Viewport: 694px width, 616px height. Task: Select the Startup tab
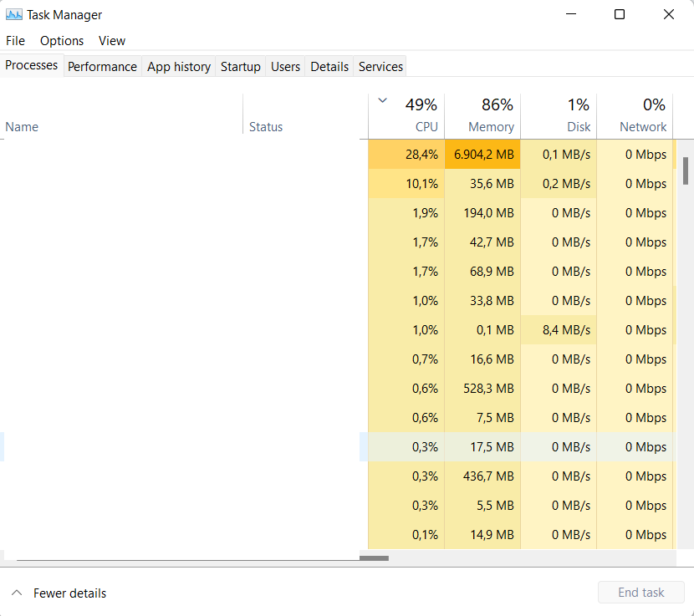click(240, 67)
